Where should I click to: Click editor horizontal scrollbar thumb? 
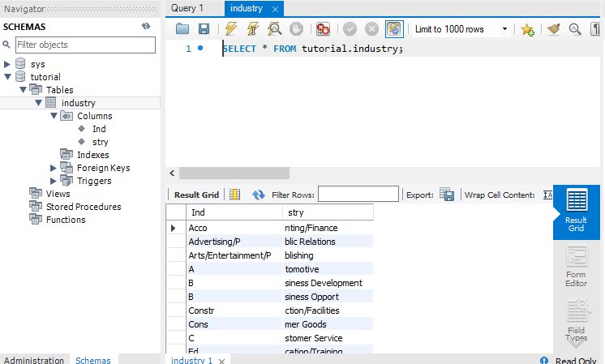234,173
